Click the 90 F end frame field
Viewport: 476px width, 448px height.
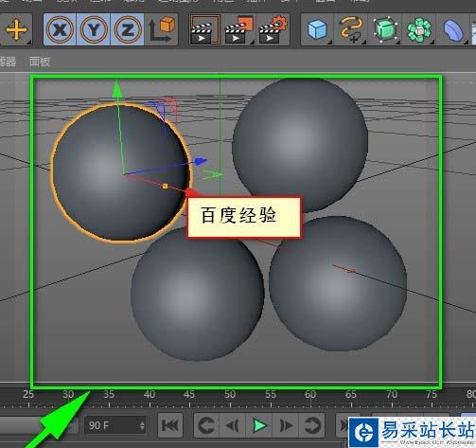click(115, 425)
